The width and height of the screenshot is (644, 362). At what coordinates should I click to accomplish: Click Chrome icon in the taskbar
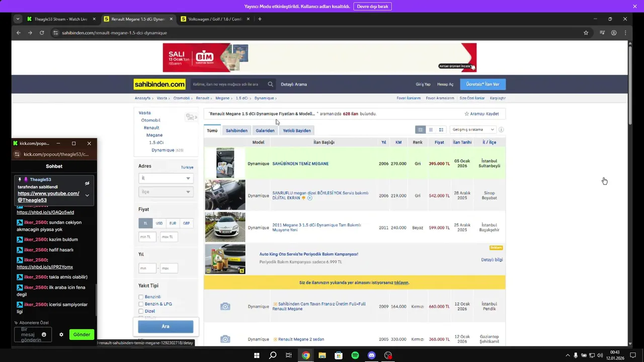(x=305, y=355)
